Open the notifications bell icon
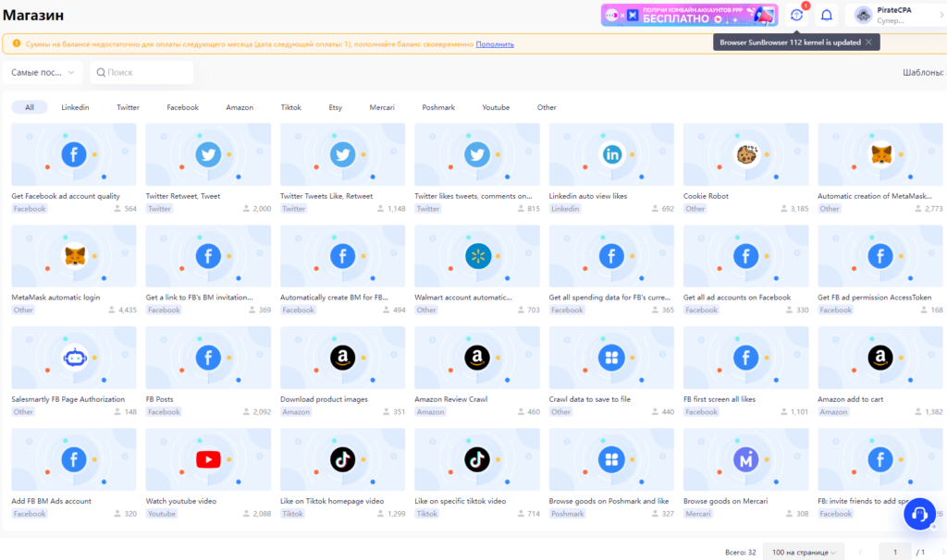This screenshot has height=560, width=947. (x=827, y=15)
